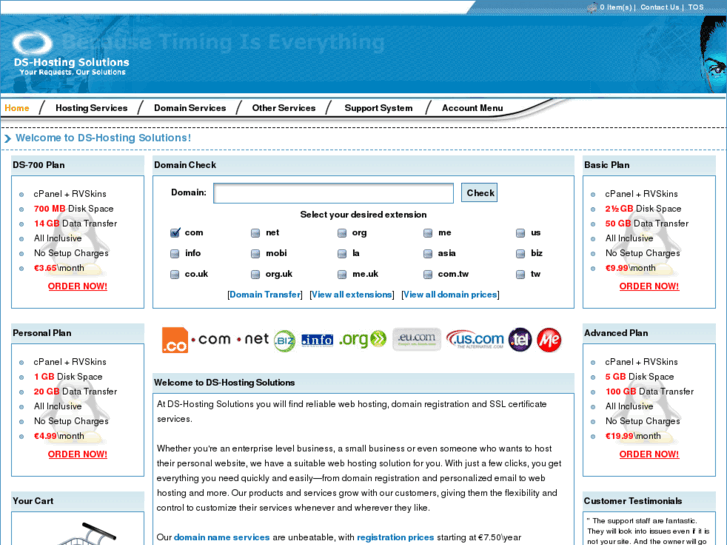Click the red .Me domain logo
Image resolution: width=727 pixels, height=545 pixels.
[x=549, y=340]
